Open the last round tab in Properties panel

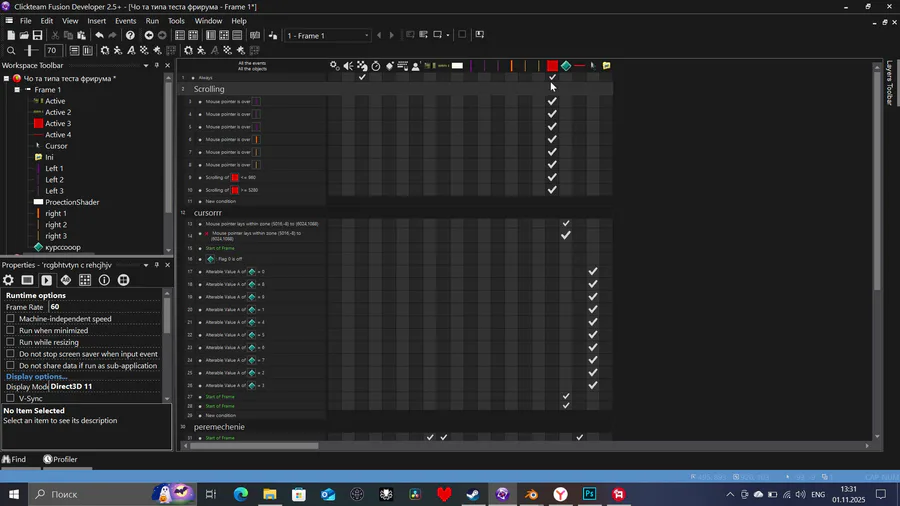(x=123, y=280)
